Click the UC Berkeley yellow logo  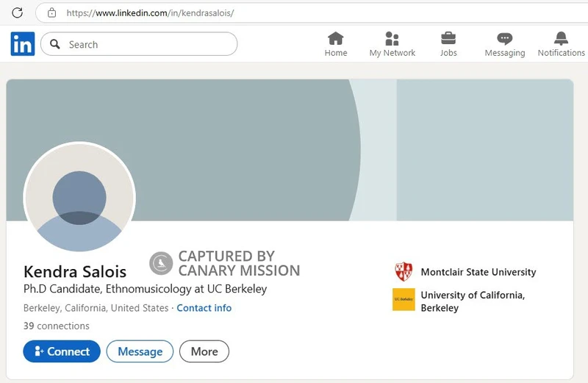404,299
